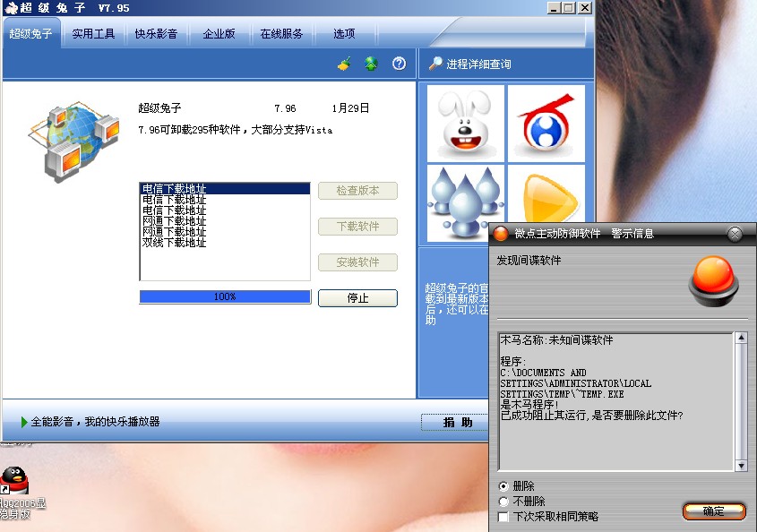The width and height of the screenshot is (757, 532).
Task: Open the 全能影音，我的快乐播放器 link
Action: point(95,422)
